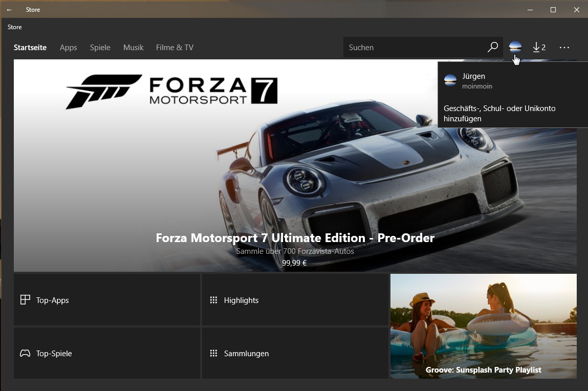
Task: Click the Top-Apps grid icon
Action: [25, 300]
